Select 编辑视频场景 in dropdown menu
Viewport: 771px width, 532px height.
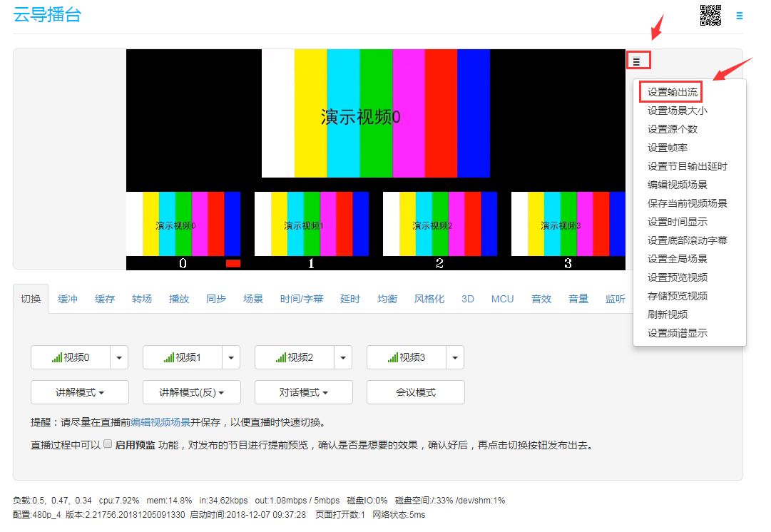coord(677,185)
